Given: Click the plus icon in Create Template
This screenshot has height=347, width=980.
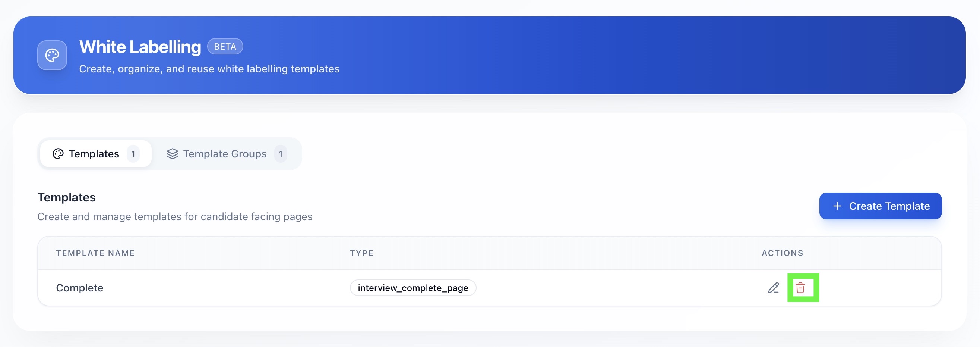Looking at the screenshot, I should point(837,206).
